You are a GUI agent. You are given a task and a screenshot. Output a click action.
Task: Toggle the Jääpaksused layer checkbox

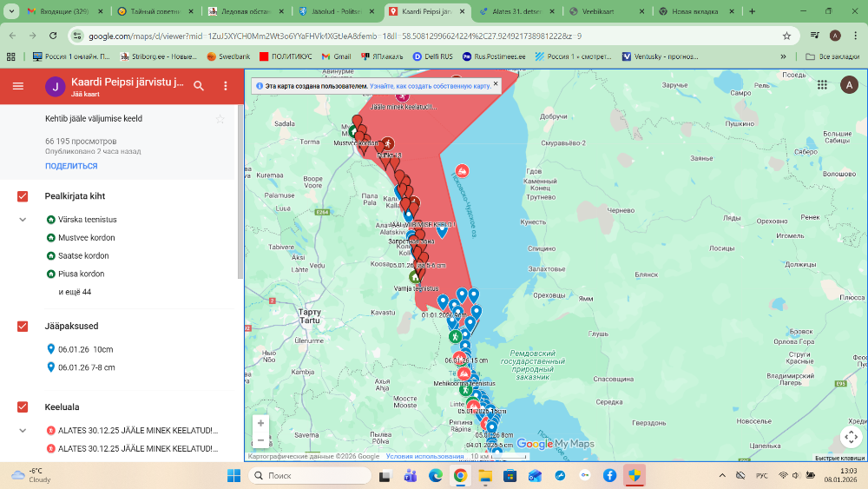coord(23,327)
